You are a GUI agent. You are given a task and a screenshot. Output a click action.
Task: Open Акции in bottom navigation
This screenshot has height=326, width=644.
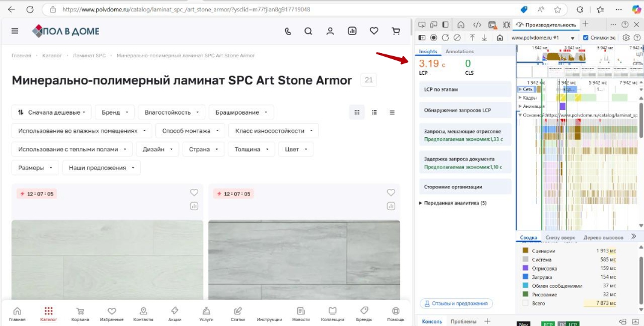(175, 314)
